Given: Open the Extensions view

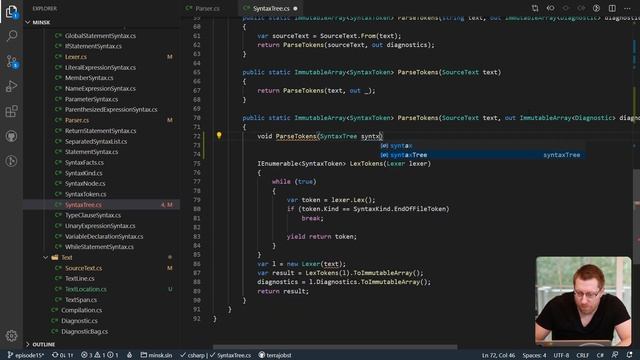Looking at the screenshot, I should pyautogui.click(x=11, y=111).
